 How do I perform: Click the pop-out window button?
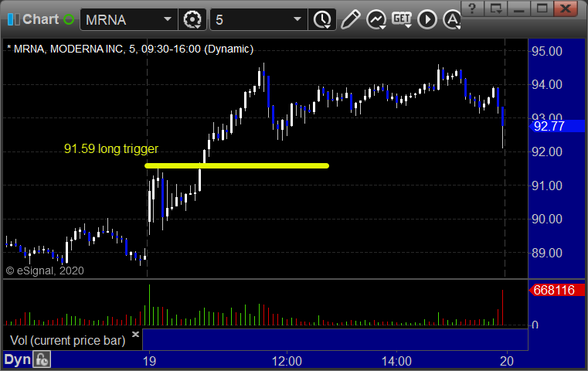495,9
